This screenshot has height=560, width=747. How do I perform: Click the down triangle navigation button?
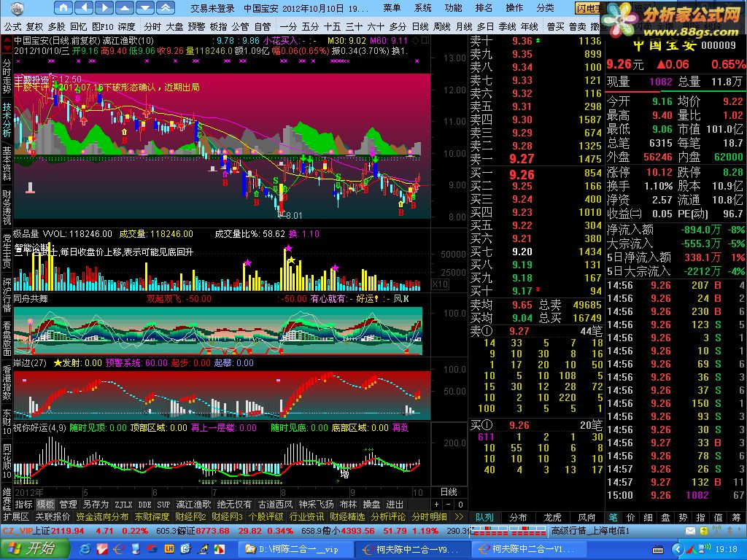[145, 7]
